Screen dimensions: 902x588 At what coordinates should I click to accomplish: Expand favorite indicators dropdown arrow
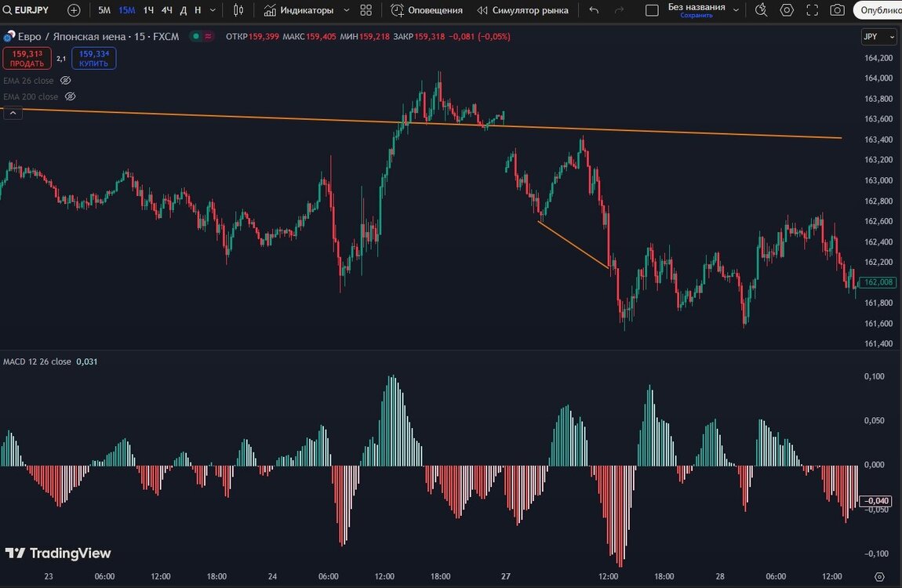point(347,9)
